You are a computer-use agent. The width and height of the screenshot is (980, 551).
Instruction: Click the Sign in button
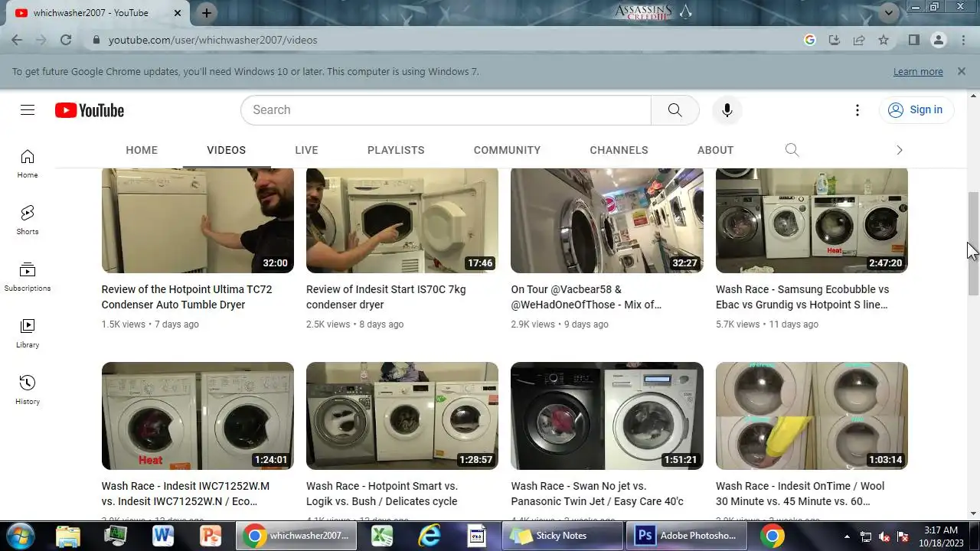point(916,110)
